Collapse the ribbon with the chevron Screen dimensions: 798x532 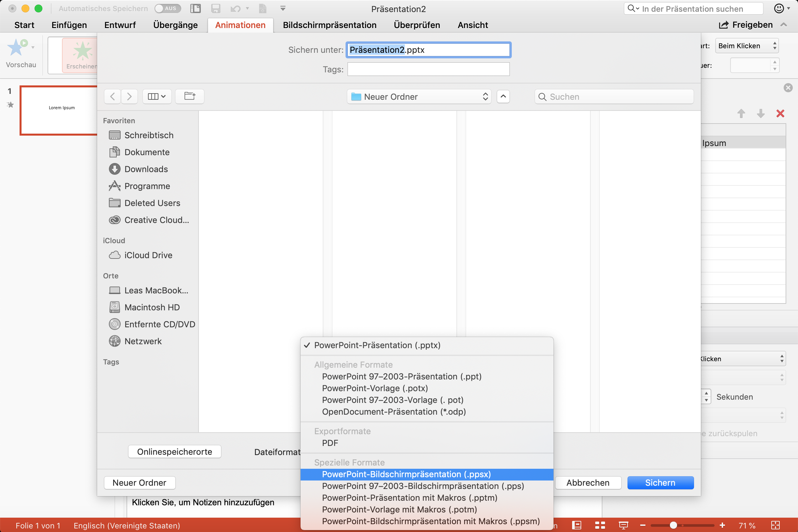coord(784,25)
